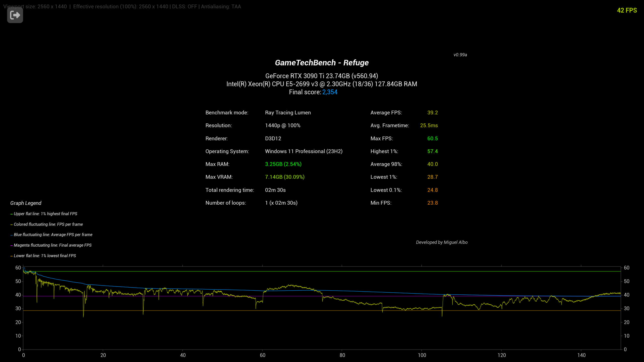
Task: Click Windows 11 Professional (23H2) text
Action: (304, 151)
